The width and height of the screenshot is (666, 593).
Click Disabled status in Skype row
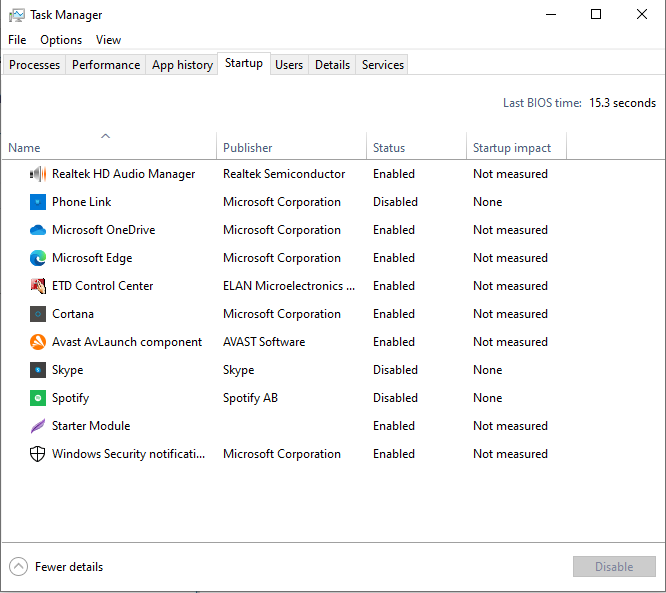pos(395,370)
